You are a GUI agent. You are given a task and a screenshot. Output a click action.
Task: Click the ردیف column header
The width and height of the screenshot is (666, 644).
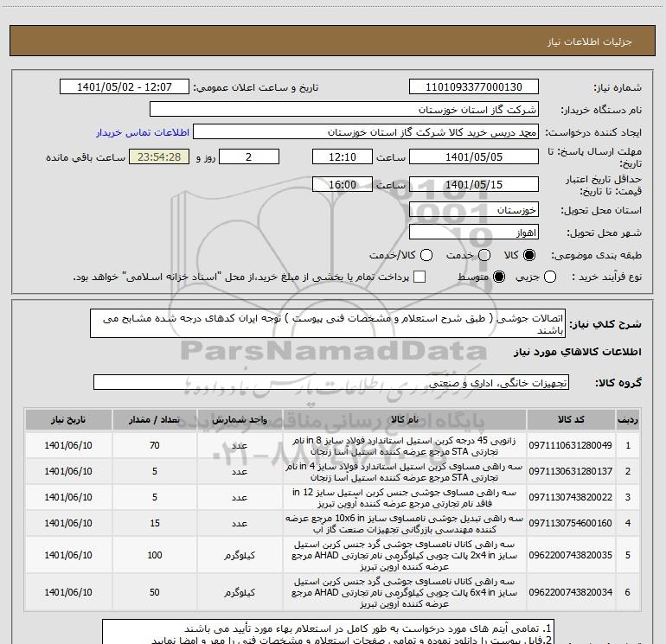click(628, 420)
